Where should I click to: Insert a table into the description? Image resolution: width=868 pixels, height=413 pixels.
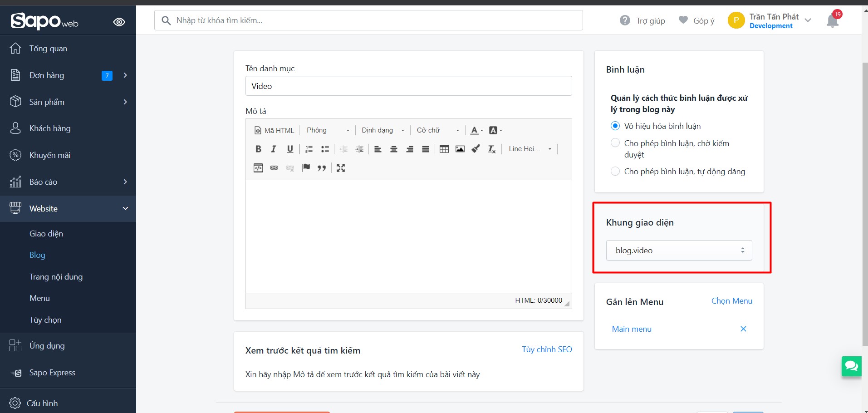tap(444, 149)
